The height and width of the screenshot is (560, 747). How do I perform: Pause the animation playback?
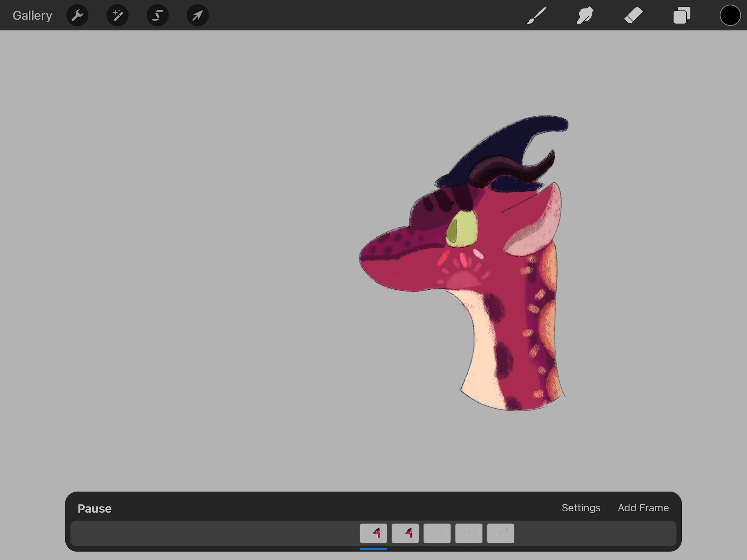(95, 509)
